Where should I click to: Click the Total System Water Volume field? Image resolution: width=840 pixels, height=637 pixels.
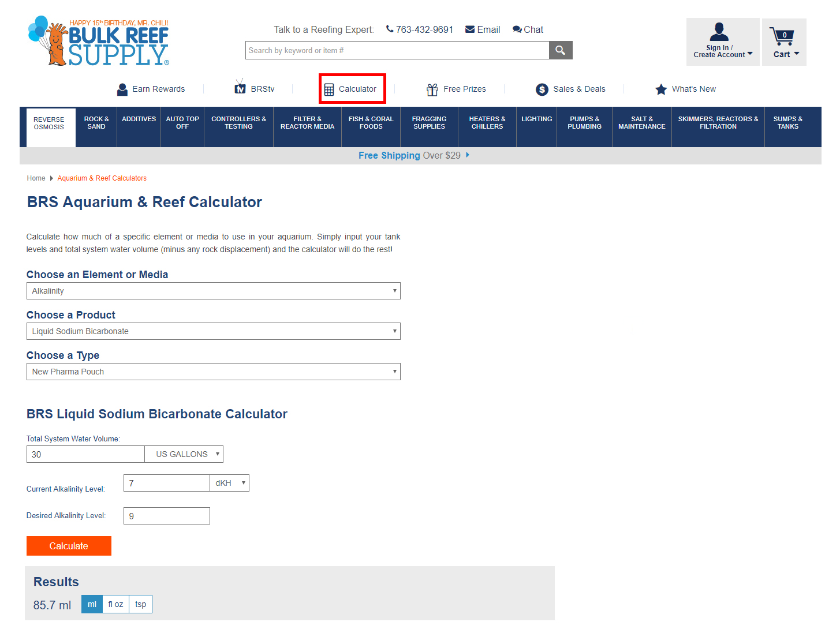click(x=85, y=454)
